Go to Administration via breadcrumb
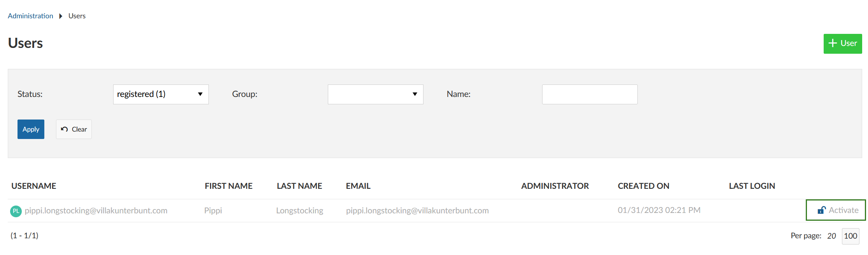The image size is (868, 255). pyautogui.click(x=30, y=16)
